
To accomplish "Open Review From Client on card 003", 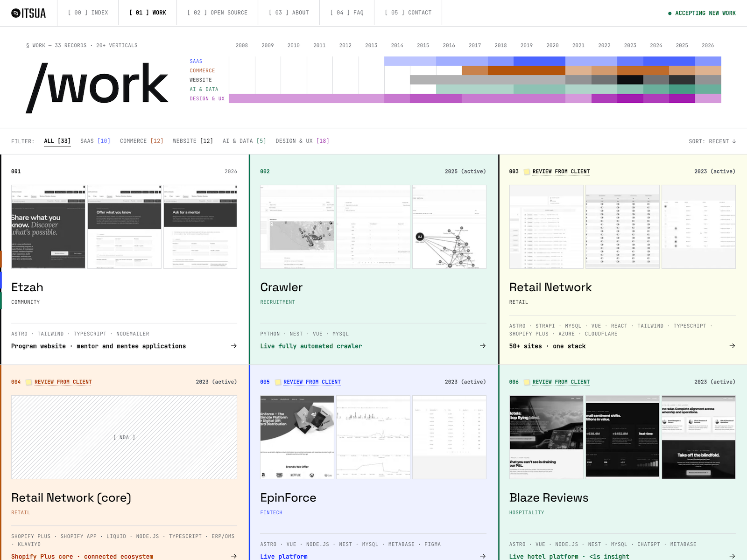I will 561,172.
